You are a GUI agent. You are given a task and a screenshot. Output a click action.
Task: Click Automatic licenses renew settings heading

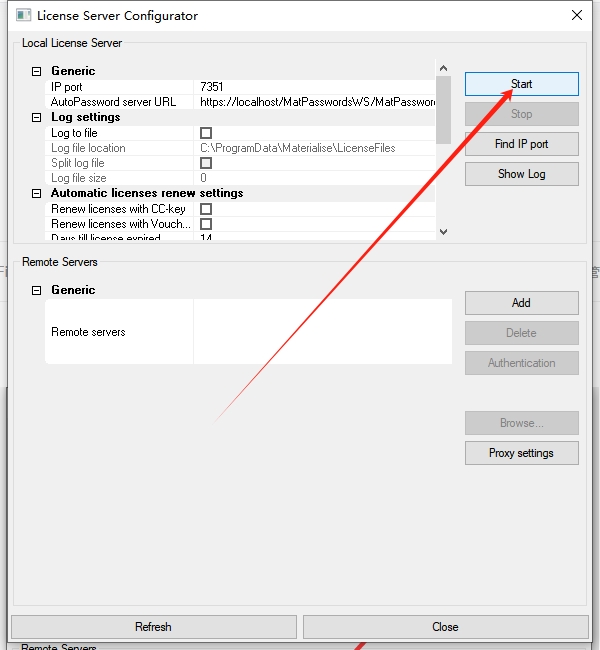(x=147, y=193)
